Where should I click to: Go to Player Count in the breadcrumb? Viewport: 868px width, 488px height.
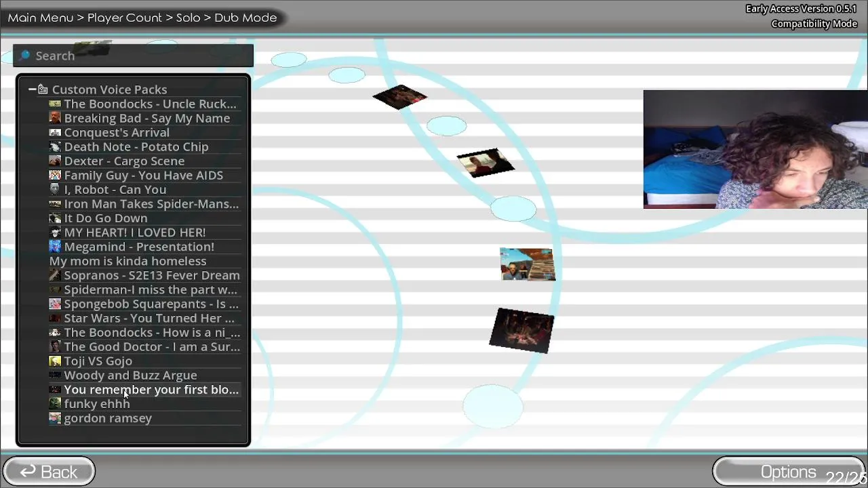coord(125,18)
